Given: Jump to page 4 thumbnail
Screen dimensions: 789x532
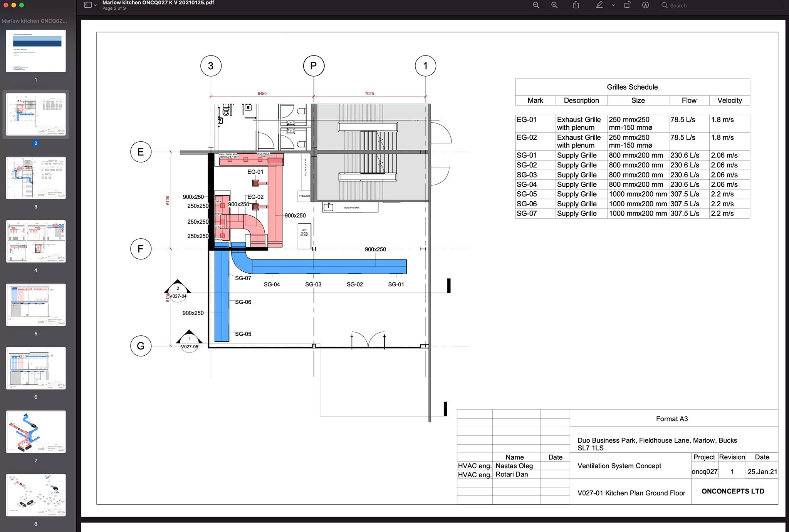Looking at the screenshot, I should 36,241.
